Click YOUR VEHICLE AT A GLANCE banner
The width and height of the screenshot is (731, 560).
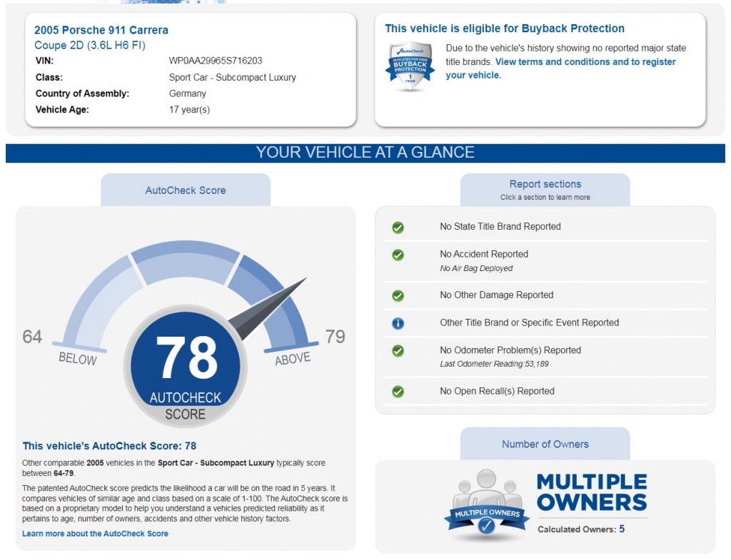pyautogui.click(x=365, y=153)
